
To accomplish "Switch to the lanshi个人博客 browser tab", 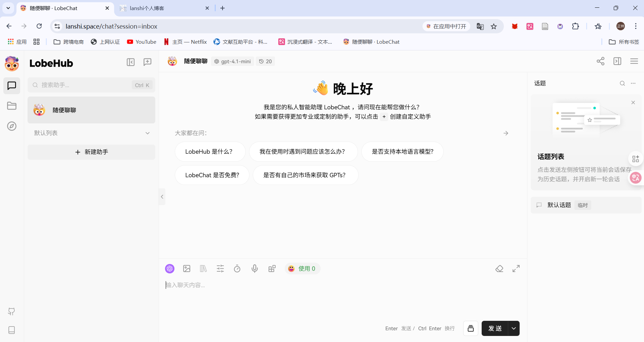I will point(165,8).
